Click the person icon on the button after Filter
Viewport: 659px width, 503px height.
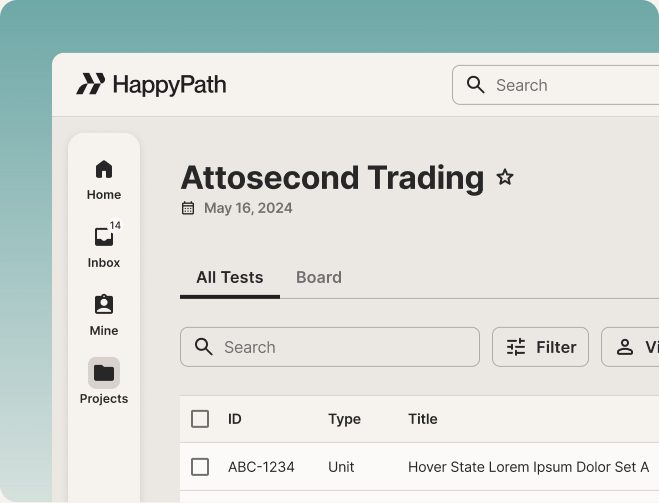tap(625, 347)
